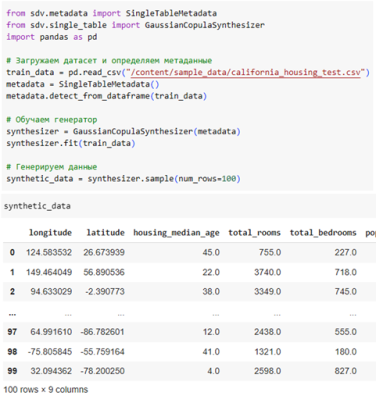This screenshot has width=376, height=397.
Task: Click total_bedrooms value 827.0
Action: coord(346,371)
